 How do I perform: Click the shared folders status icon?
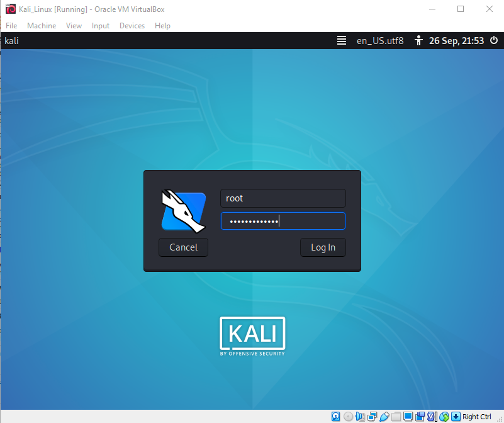396,416
